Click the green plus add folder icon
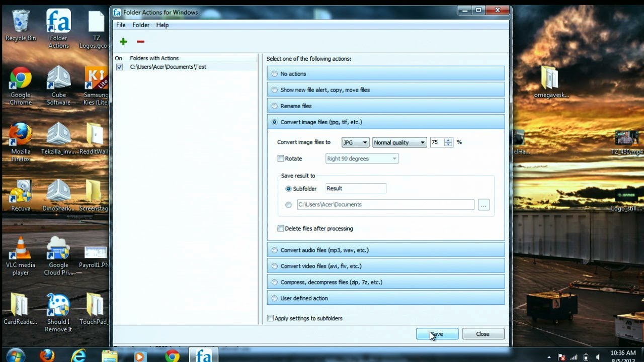This screenshot has width=644, height=362. tap(123, 42)
